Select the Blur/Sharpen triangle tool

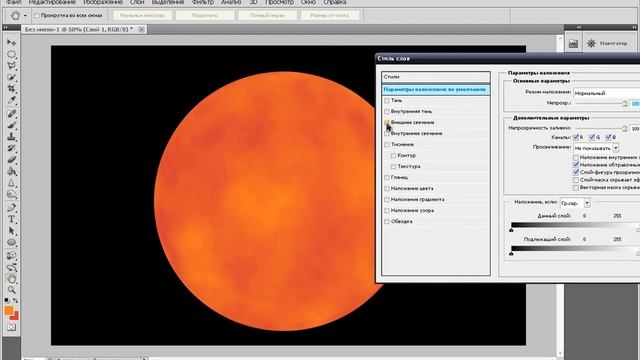(x=11, y=182)
